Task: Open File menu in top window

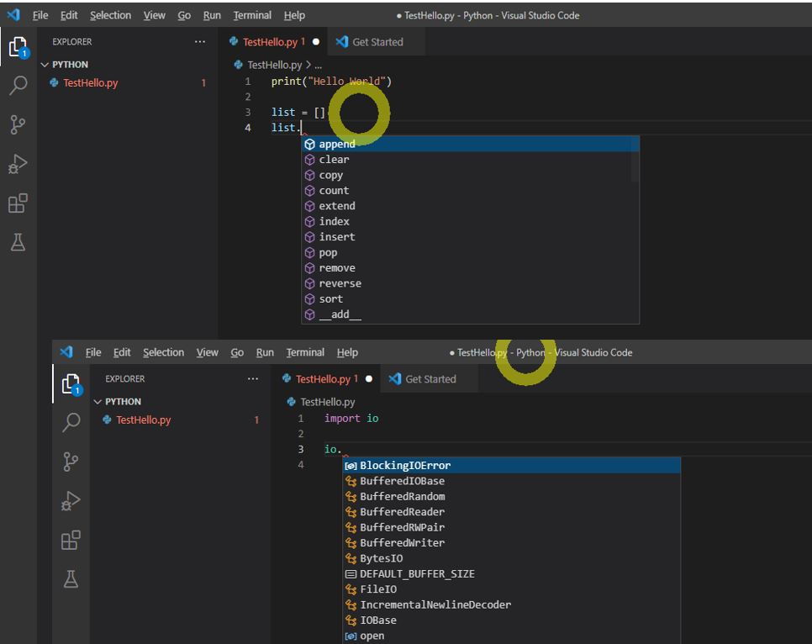Action: [x=40, y=15]
